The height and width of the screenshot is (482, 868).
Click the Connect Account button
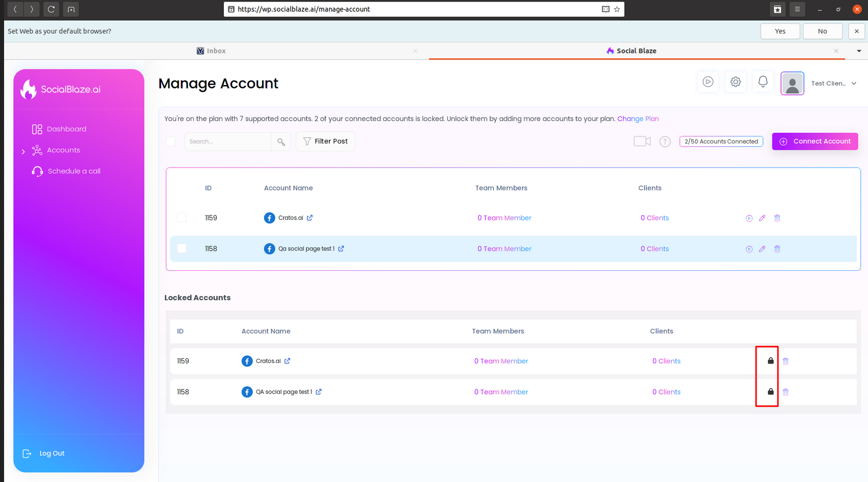click(x=815, y=141)
